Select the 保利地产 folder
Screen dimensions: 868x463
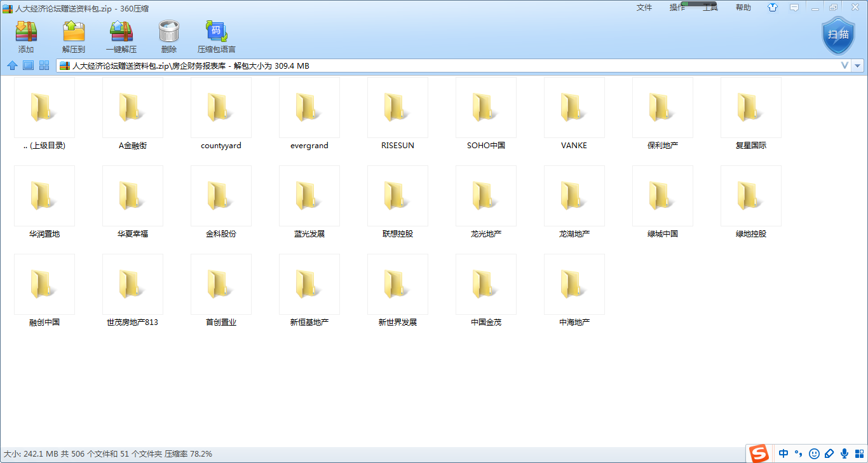pos(662,114)
